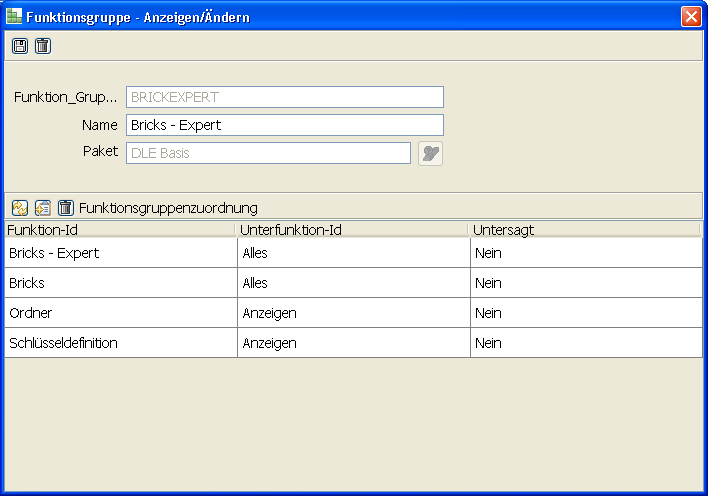The height and width of the screenshot is (496, 708).
Task: Click the application icon in the title bar
Action: coord(14,17)
